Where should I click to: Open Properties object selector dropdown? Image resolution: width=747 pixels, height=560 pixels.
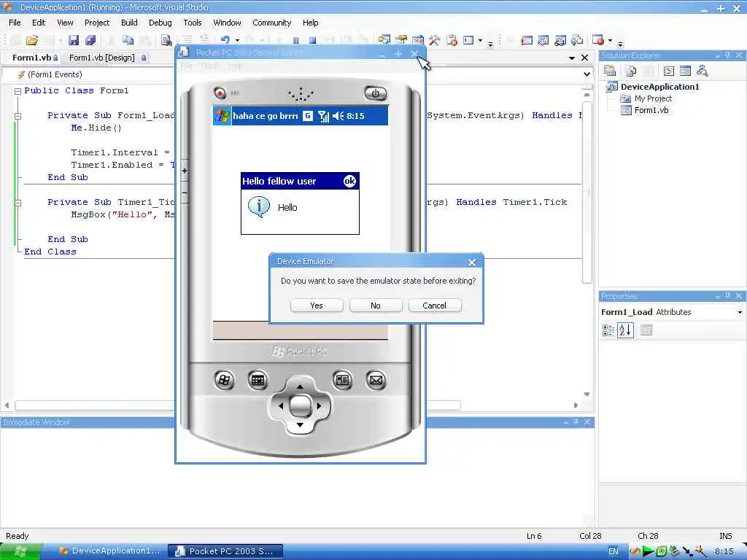[x=740, y=312]
